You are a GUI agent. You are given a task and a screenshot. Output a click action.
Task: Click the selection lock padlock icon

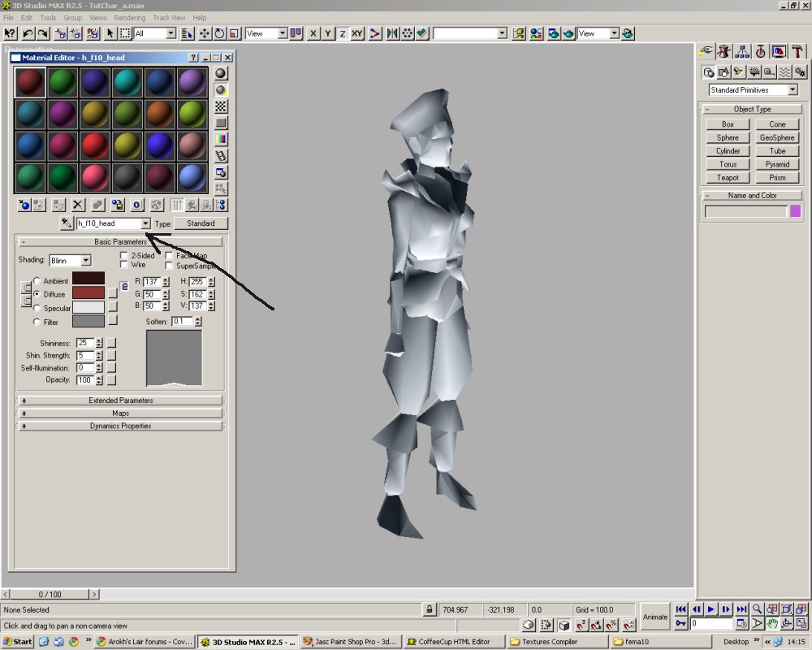430,609
